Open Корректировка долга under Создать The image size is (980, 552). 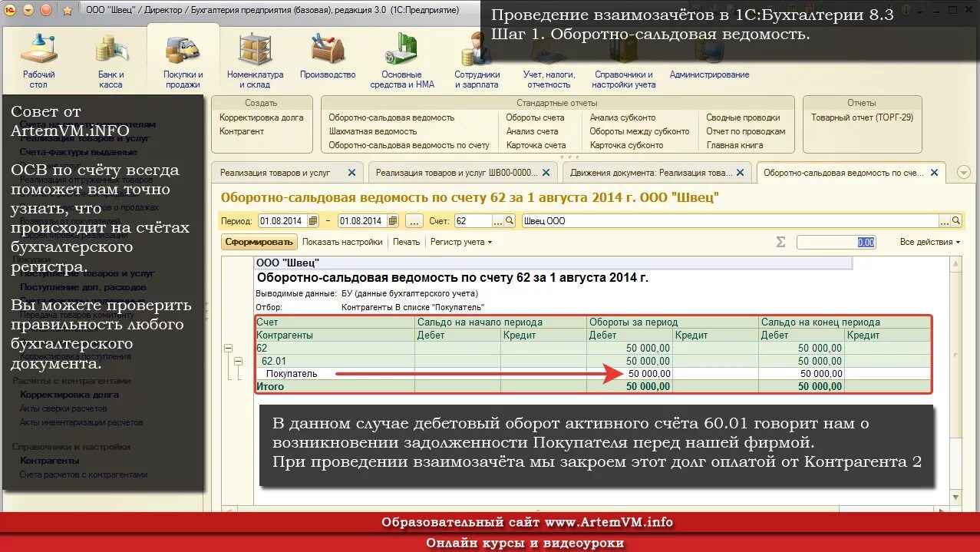262,117
